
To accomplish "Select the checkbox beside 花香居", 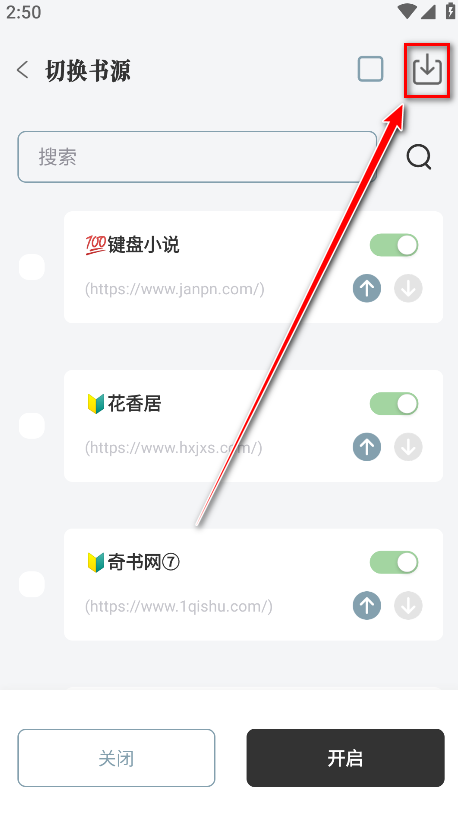I will point(32,426).
